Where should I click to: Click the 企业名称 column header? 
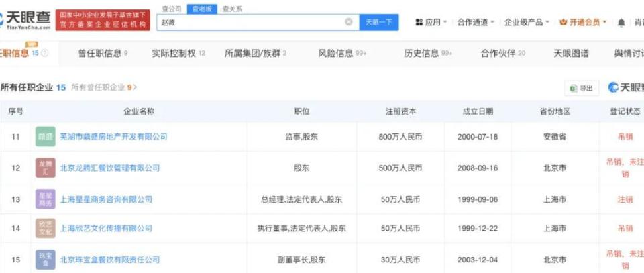coord(139,111)
